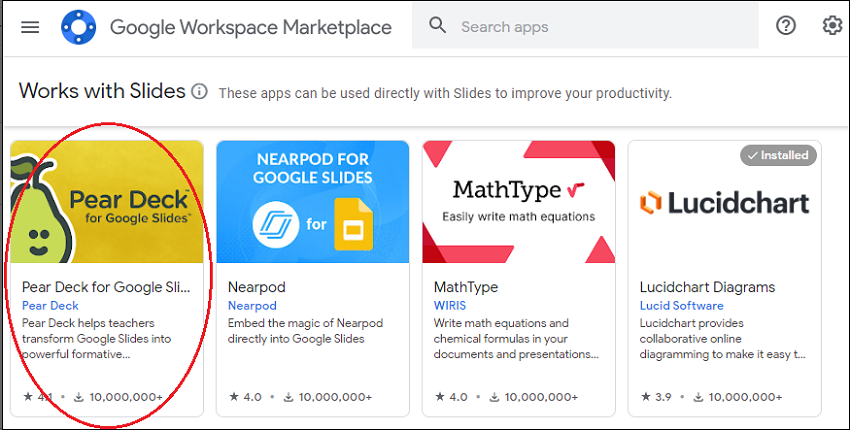850x430 pixels.
Task: Open the settings gear icon
Action: tap(833, 25)
